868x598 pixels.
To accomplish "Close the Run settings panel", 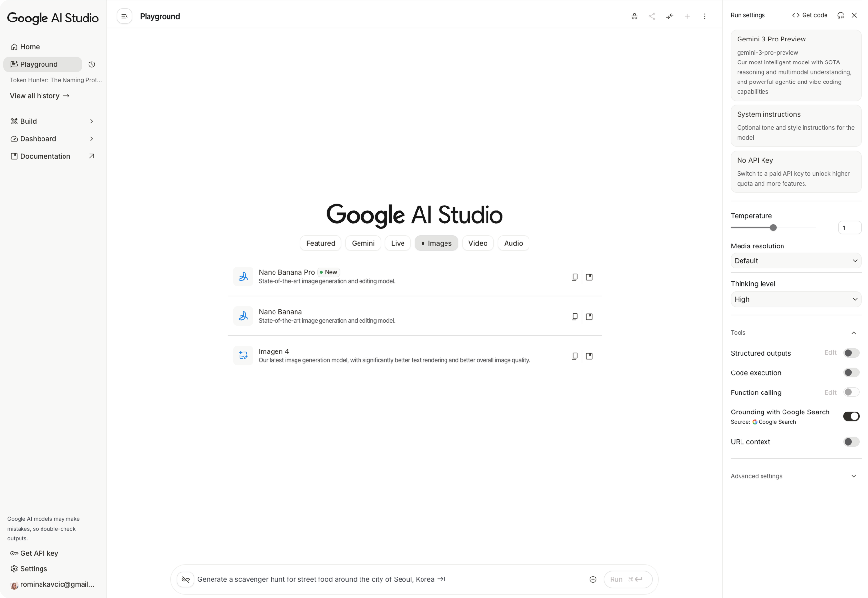I will click(854, 15).
